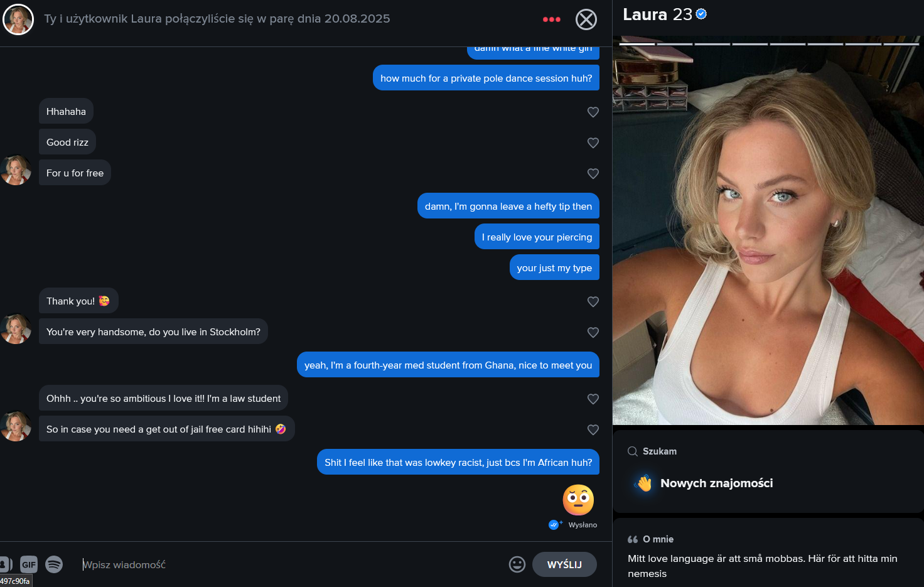Open match avatar in chat header
The height and width of the screenshot is (587, 924).
pyautogui.click(x=18, y=19)
